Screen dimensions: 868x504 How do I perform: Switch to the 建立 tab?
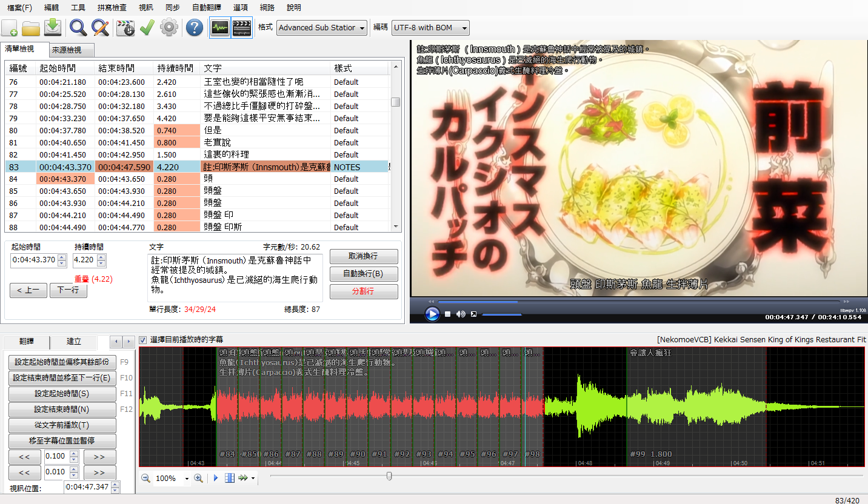coord(74,342)
